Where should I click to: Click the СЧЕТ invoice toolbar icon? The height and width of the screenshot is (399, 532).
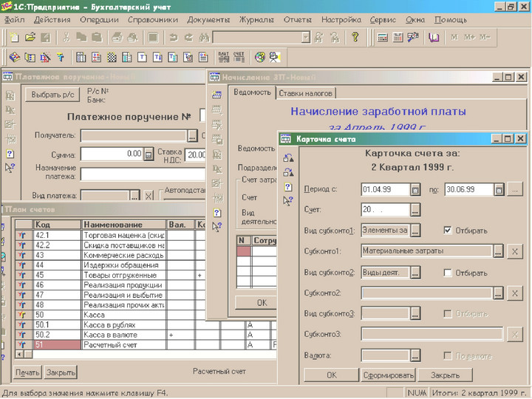click(x=239, y=57)
